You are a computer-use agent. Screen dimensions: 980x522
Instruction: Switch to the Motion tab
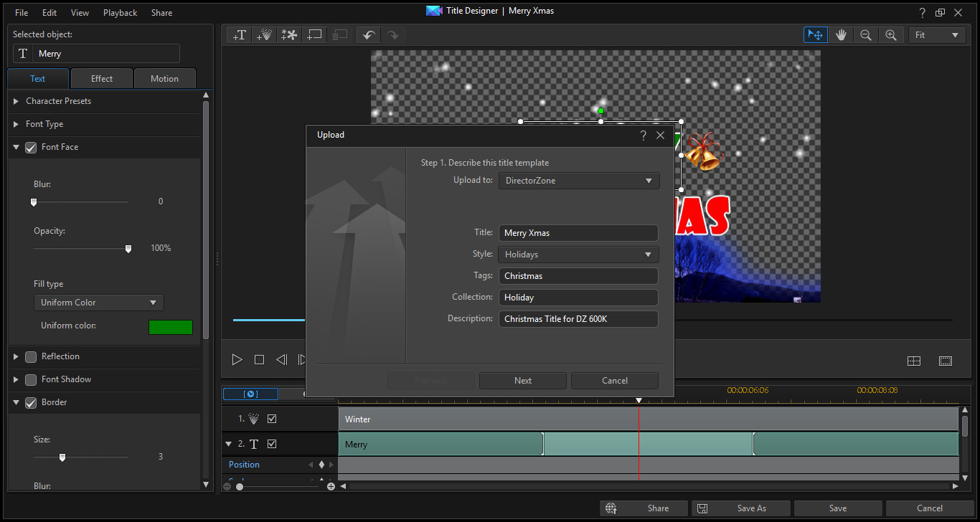click(x=164, y=79)
